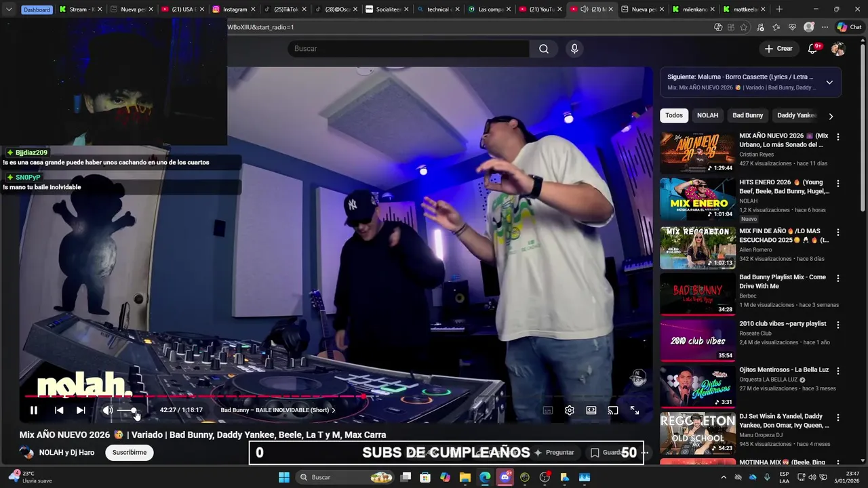Open the YouTube account avatar menu
The width and height of the screenshot is (868, 488).
click(x=838, y=49)
